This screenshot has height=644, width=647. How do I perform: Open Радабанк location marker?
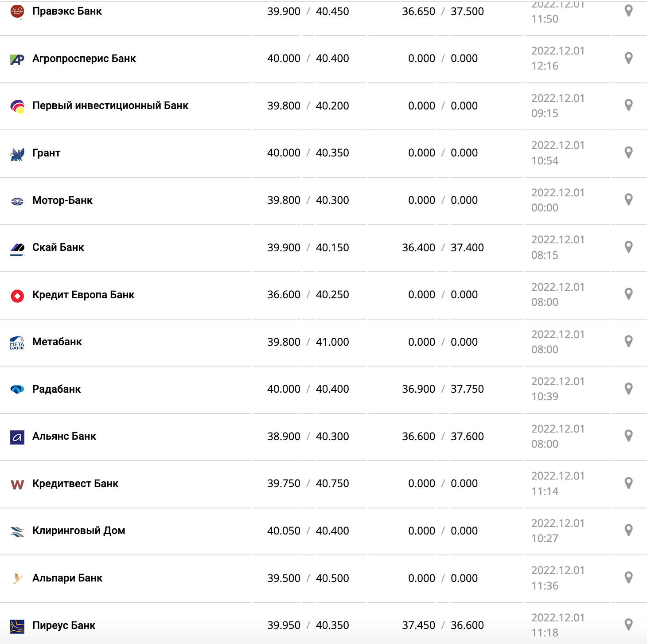pyautogui.click(x=628, y=389)
